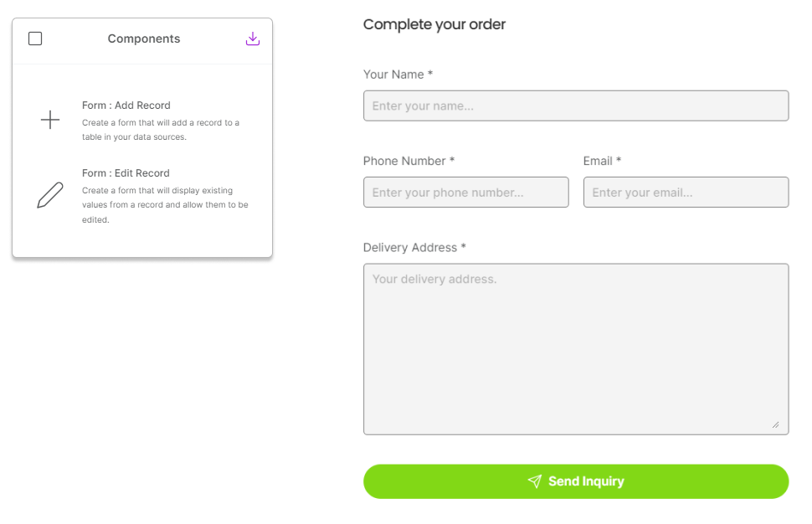Click inside the delivery address textarea
812x524 pixels.
(x=576, y=349)
